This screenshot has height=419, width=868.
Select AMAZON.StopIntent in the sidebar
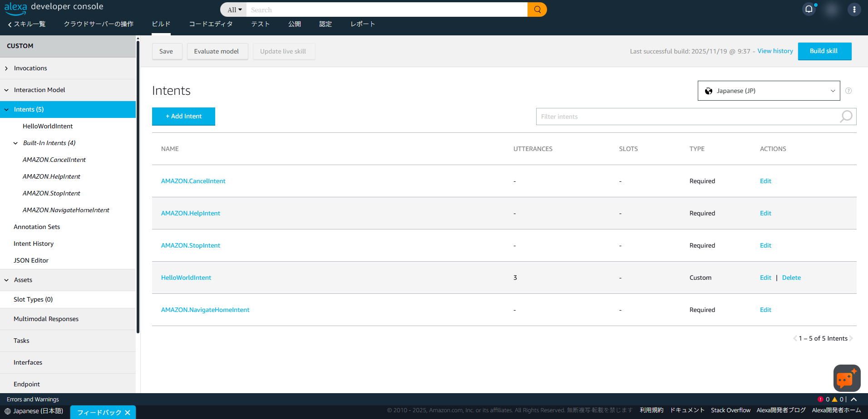tap(51, 193)
